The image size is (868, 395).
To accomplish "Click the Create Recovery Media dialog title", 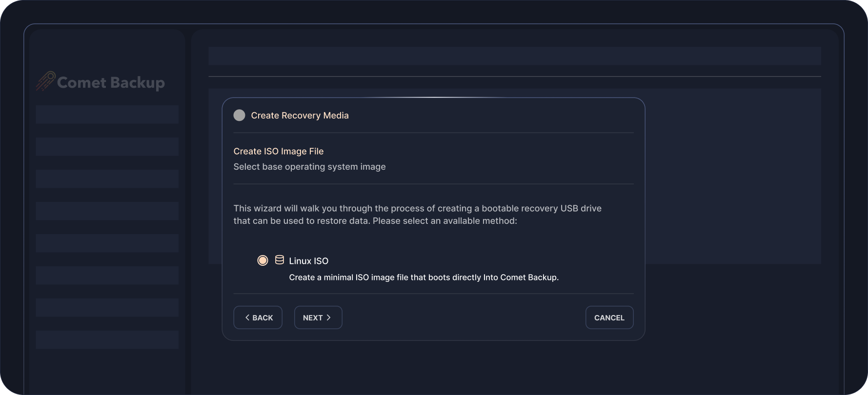I will pyautogui.click(x=300, y=116).
